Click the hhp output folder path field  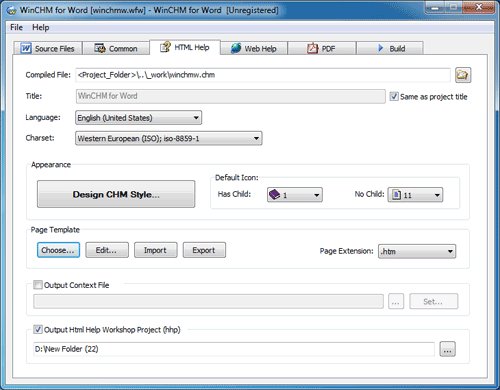tap(234, 349)
